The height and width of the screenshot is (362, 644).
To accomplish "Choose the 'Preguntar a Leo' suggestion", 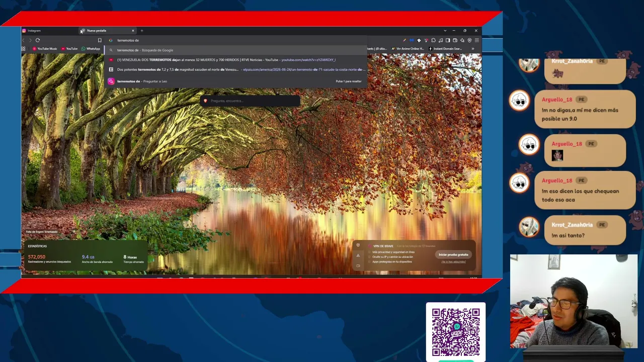I will pos(236,81).
